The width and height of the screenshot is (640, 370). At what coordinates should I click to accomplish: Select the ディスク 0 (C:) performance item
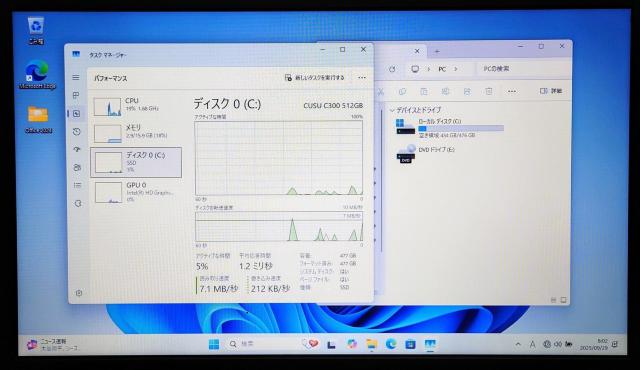[136, 162]
